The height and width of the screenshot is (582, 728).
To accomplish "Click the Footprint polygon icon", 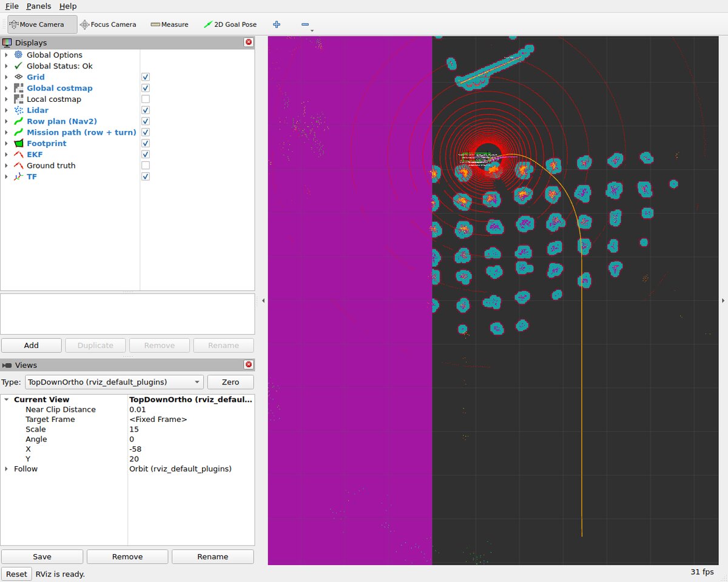I will (18, 143).
